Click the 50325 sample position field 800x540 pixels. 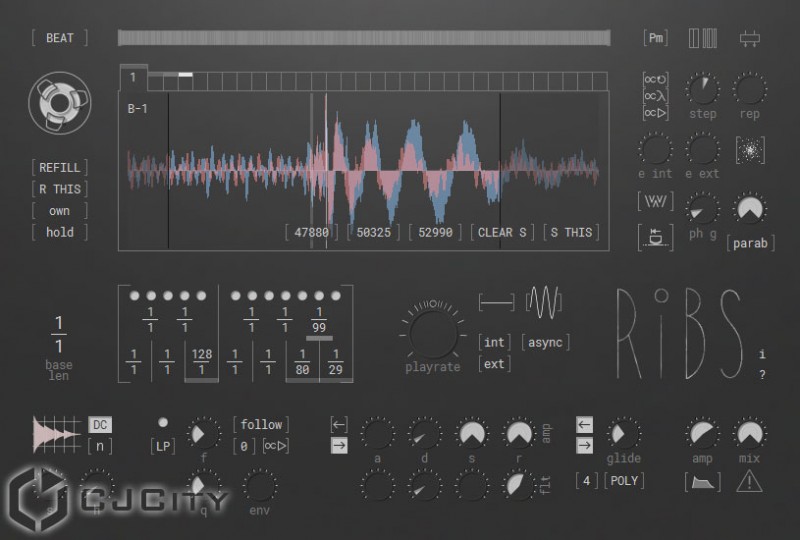[x=374, y=232]
